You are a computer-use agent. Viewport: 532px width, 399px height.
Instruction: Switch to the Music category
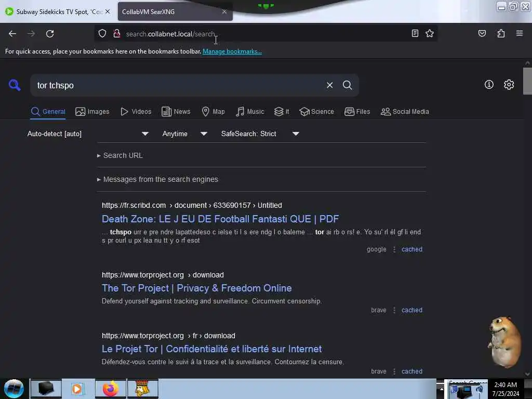click(250, 112)
